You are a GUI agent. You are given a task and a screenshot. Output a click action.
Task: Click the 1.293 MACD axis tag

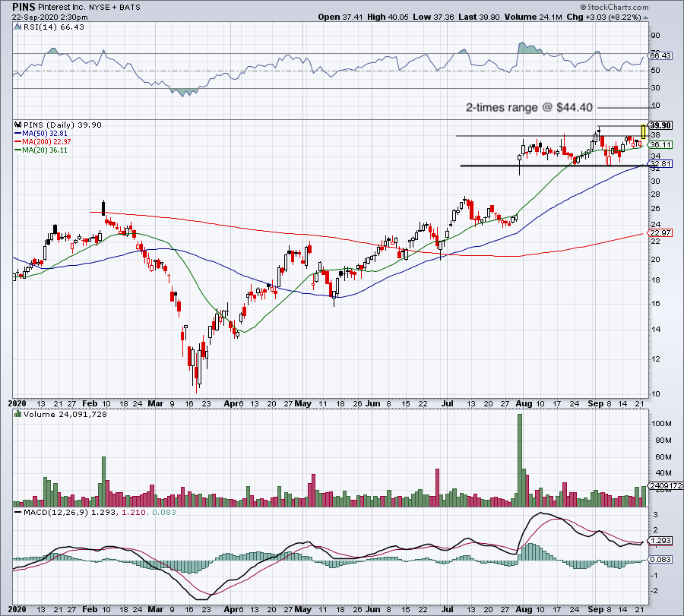click(x=660, y=541)
